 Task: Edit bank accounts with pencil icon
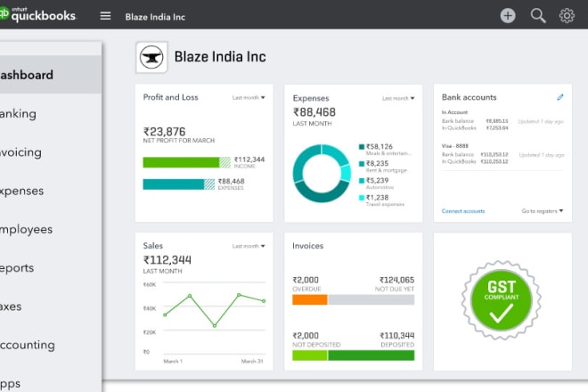tap(559, 97)
